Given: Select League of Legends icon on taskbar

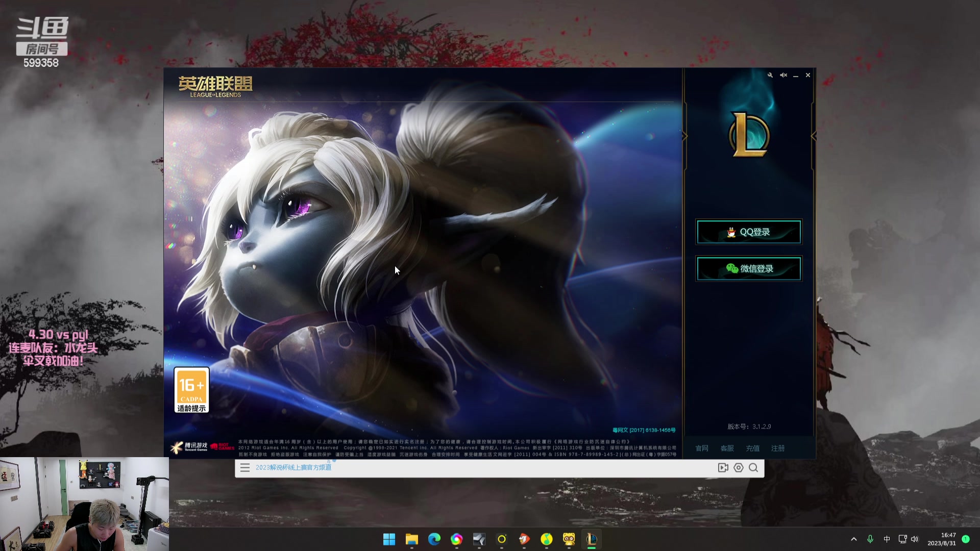Looking at the screenshot, I should point(592,539).
